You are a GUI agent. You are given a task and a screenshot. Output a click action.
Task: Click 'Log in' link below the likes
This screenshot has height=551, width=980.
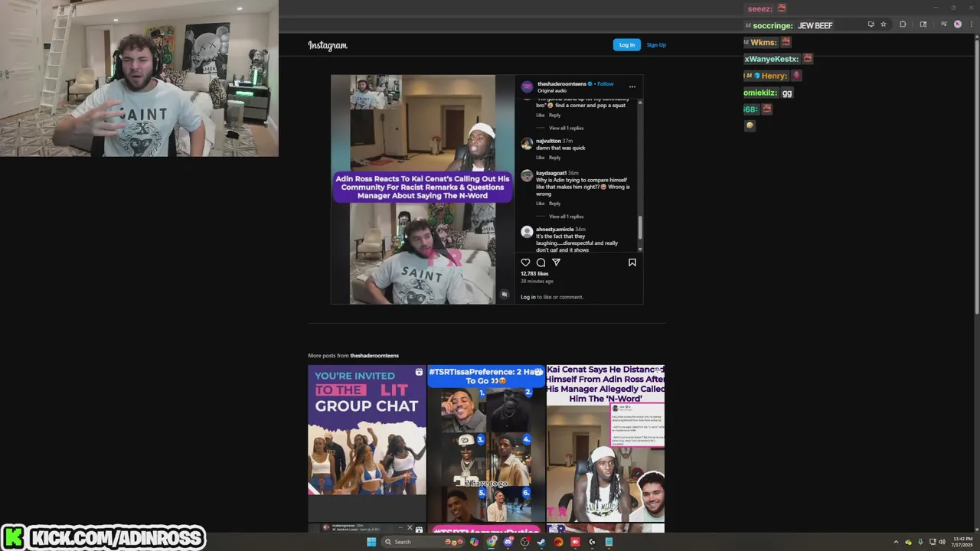pyautogui.click(x=528, y=297)
